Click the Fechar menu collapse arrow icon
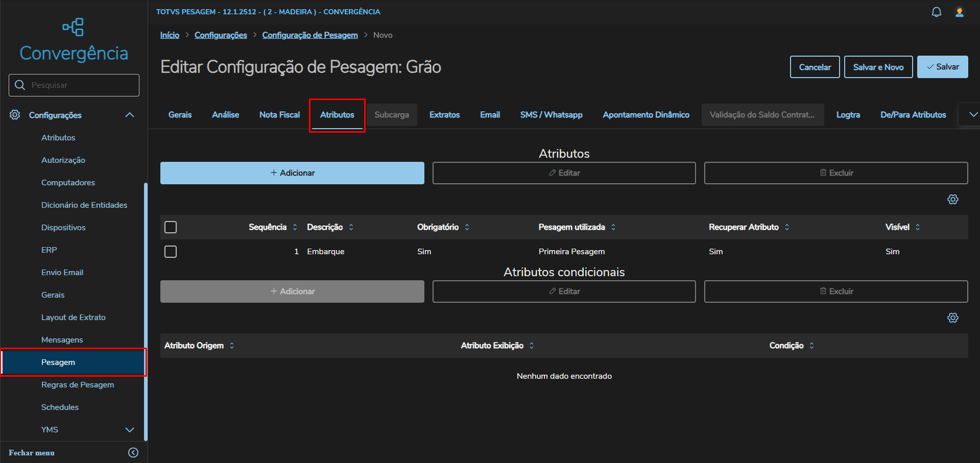The width and height of the screenshot is (980, 463). [133, 453]
